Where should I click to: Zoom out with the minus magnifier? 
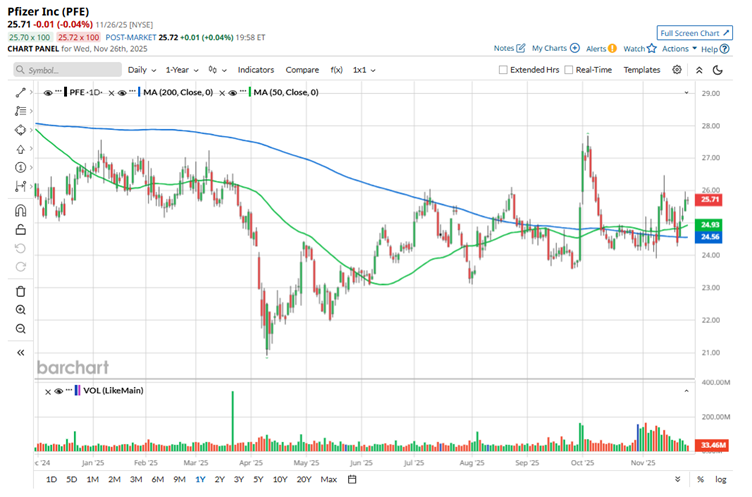tap(20, 329)
